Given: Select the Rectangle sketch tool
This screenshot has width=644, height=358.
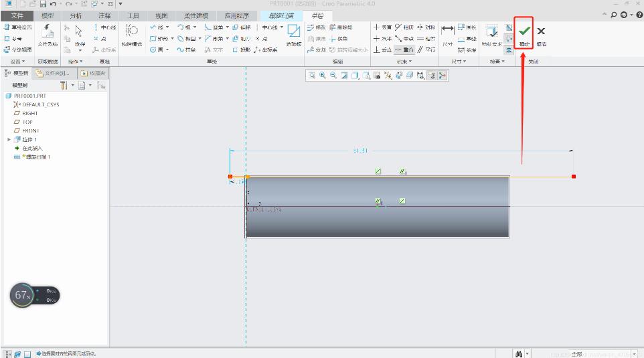Looking at the screenshot, I should 159,39.
